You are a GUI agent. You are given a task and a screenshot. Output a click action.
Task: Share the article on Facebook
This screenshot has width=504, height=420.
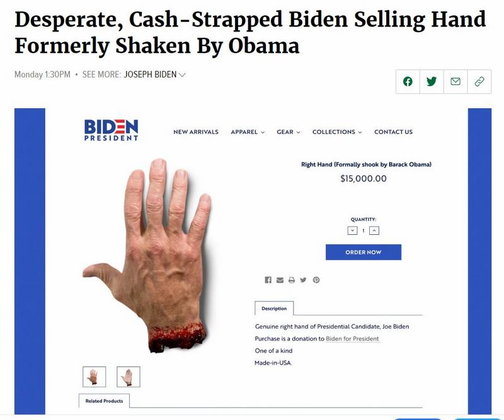click(408, 82)
